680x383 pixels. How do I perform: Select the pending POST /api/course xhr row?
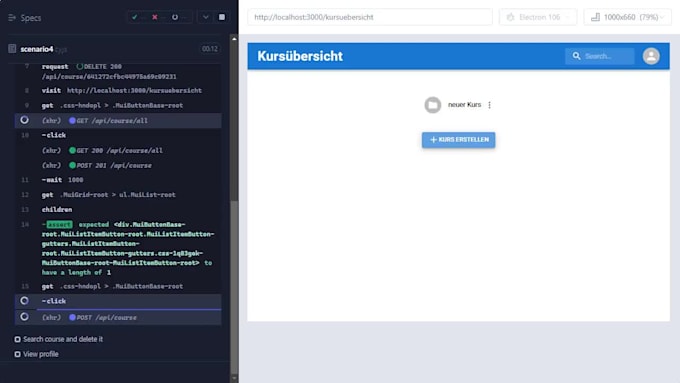tap(118, 318)
